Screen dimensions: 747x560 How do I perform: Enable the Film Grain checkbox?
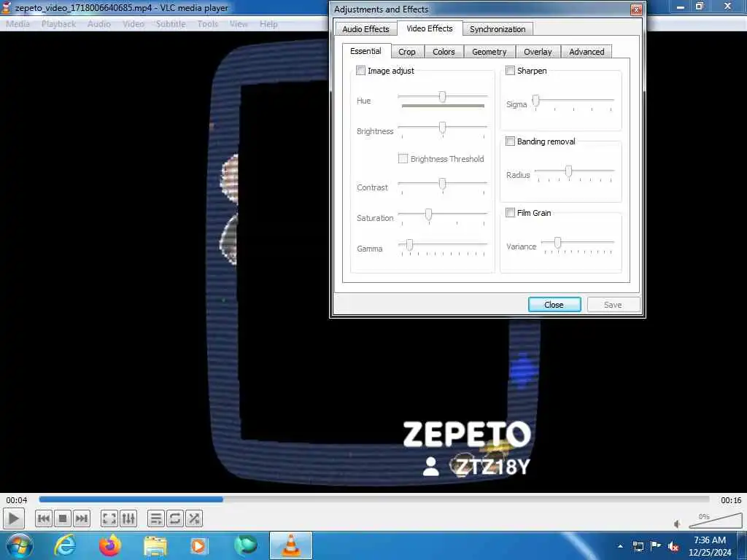(510, 212)
